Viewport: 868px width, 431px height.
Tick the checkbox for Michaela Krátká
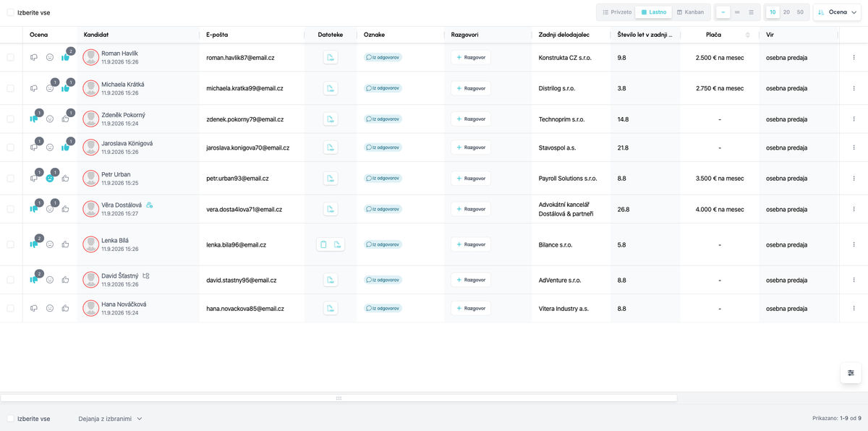pyautogui.click(x=10, y=88)
